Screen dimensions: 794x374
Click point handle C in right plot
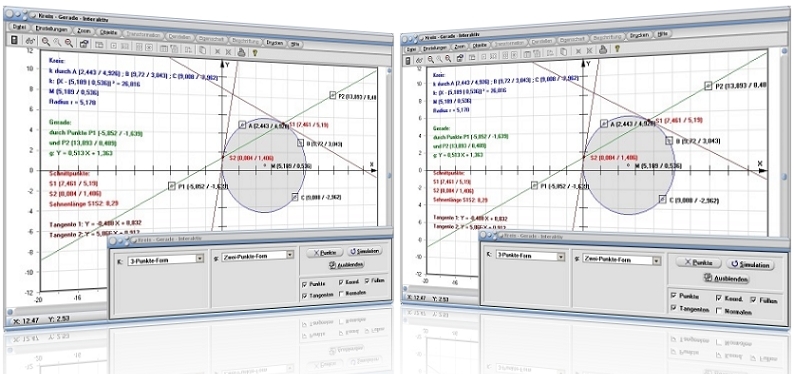coord(662,199)
